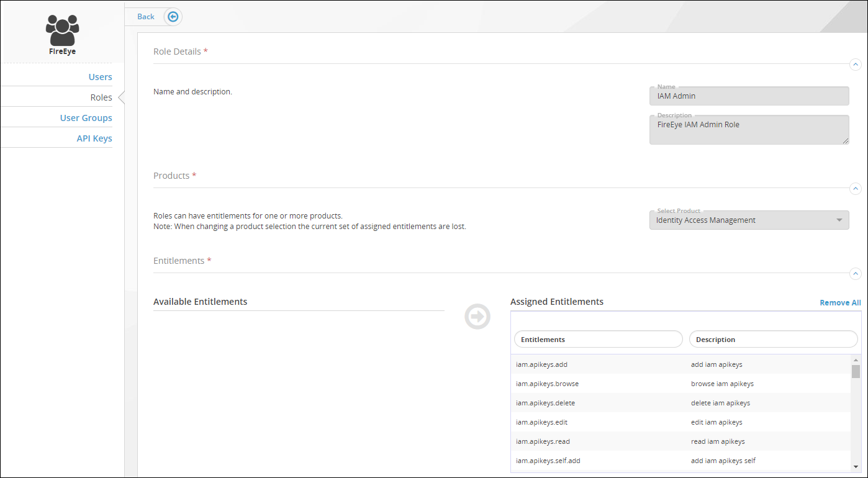
Task: Go back using the Back link
Action: click(146, 17)
